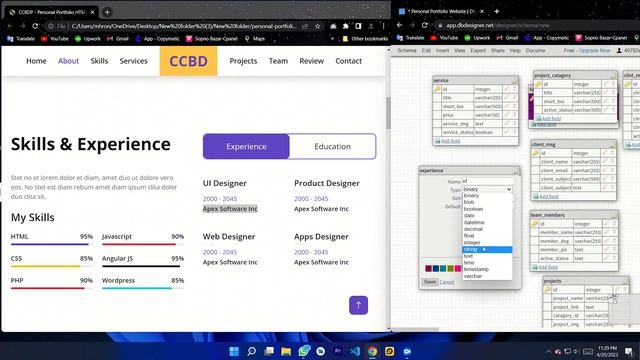
Task: Switch to the Education tab
Action: (x=332, y=147)
